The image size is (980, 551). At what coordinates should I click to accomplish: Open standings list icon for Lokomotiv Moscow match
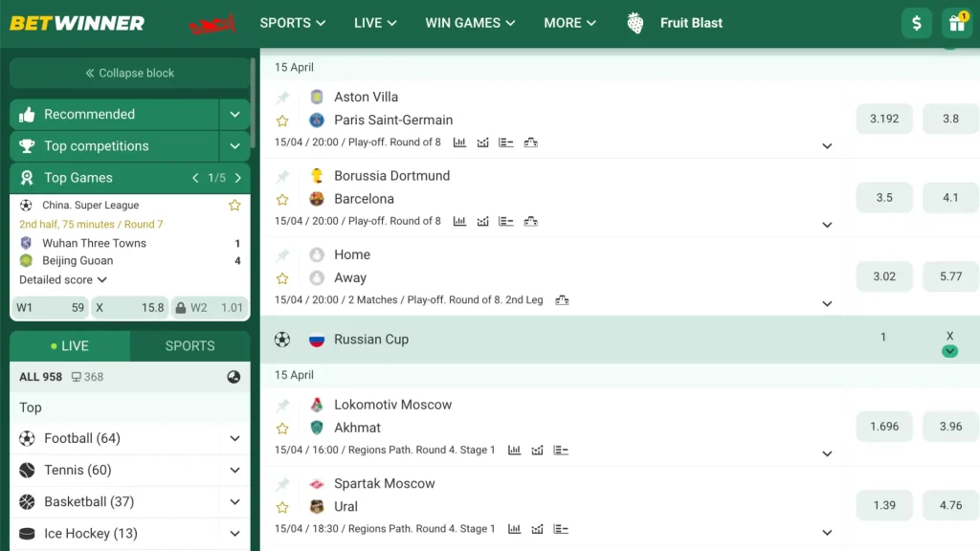561,450
